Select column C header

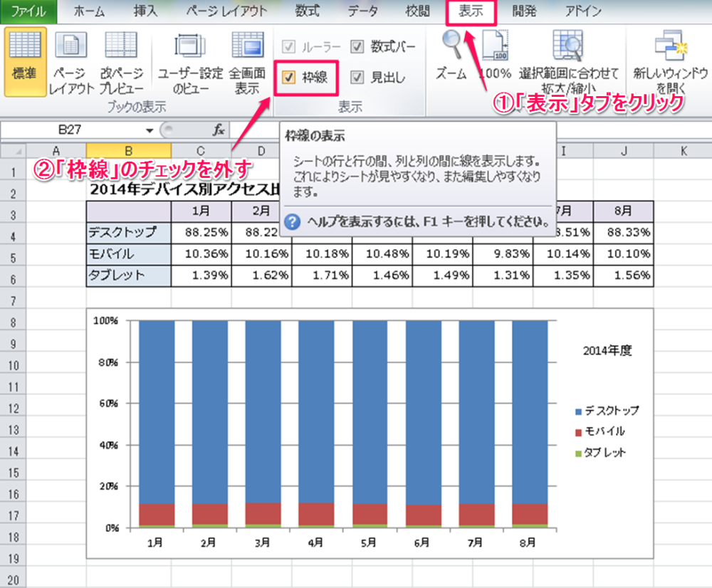pyautogui.click(x=201, y=150)
